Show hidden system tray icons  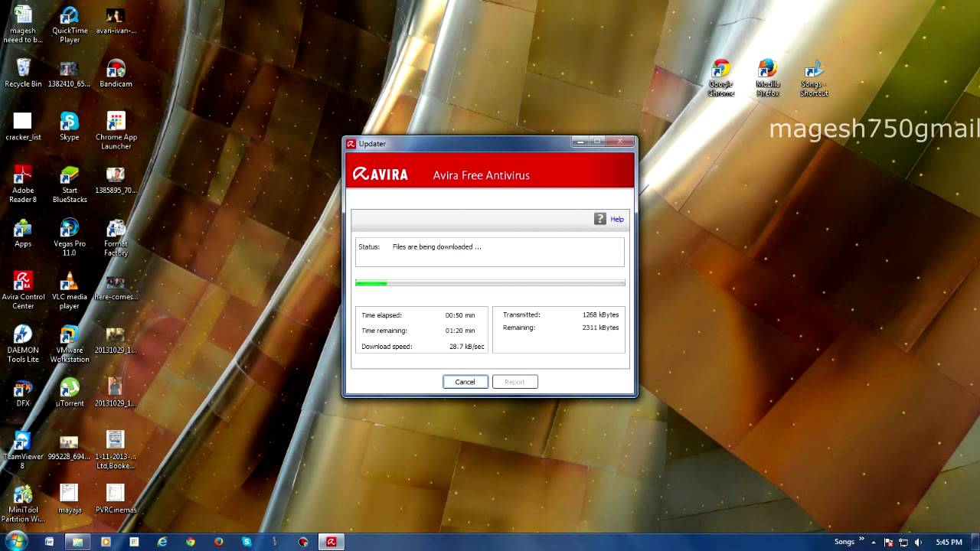click(875, 543)
